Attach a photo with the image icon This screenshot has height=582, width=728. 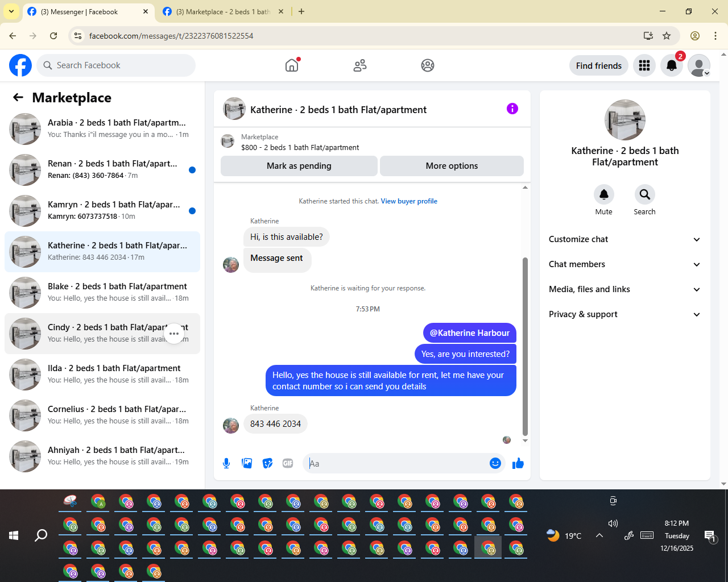[x=247, y=463]
